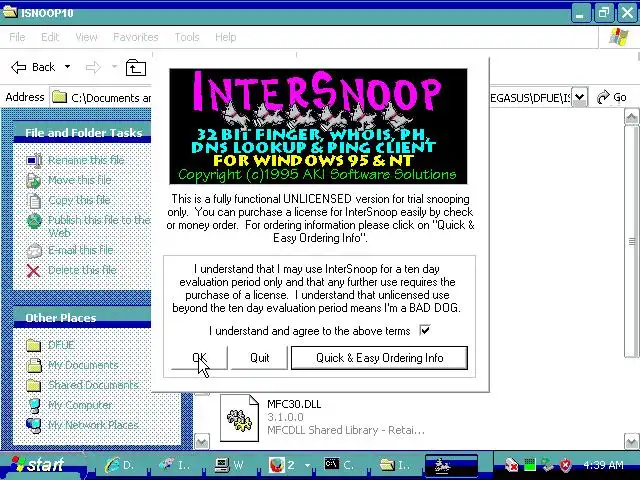Click the taskbar clock showing 4:39 AM

[603, 465]
